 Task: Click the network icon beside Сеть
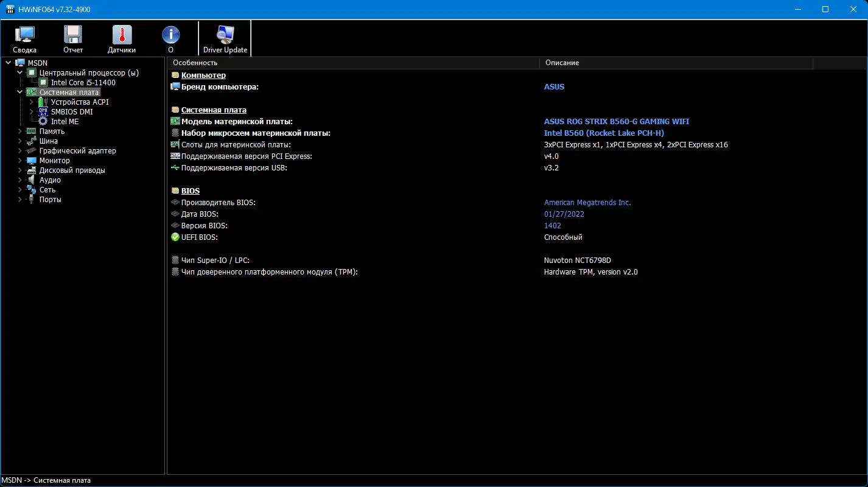coord(32,189)
